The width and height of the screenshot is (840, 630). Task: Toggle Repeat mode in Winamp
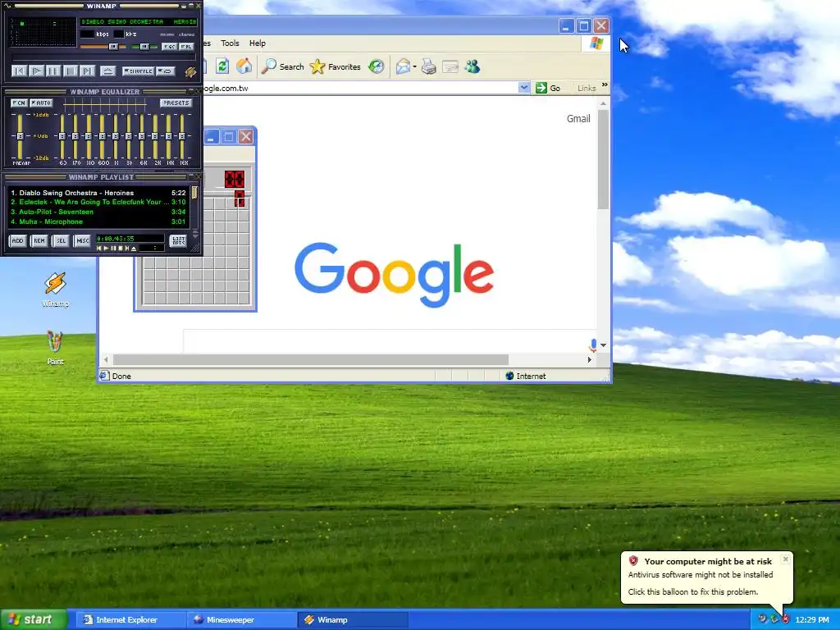[165, 71]
